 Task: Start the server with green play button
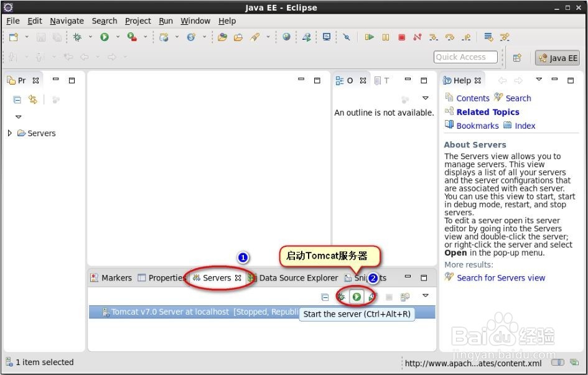pyautogui.click(x=357, y=297)
